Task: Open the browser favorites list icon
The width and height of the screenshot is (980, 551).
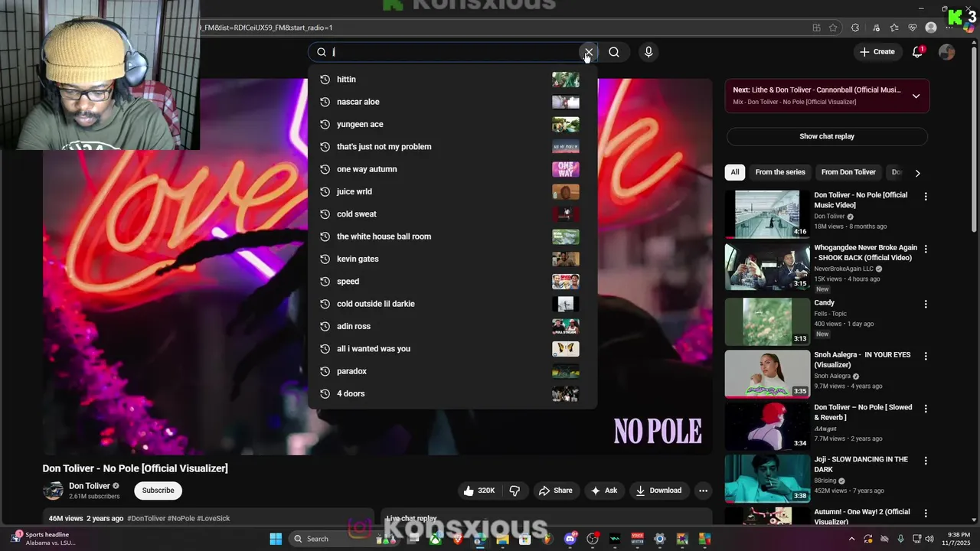Action: pos(894,28)
